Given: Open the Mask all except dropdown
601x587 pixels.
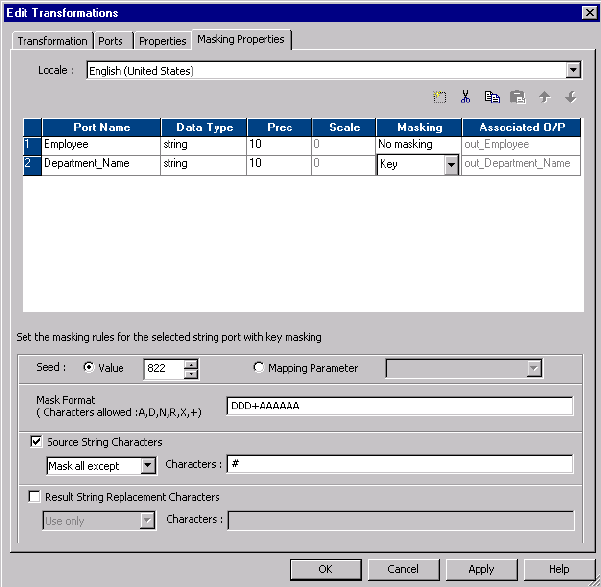Looking at the screenshot, I should pos(148,466).
